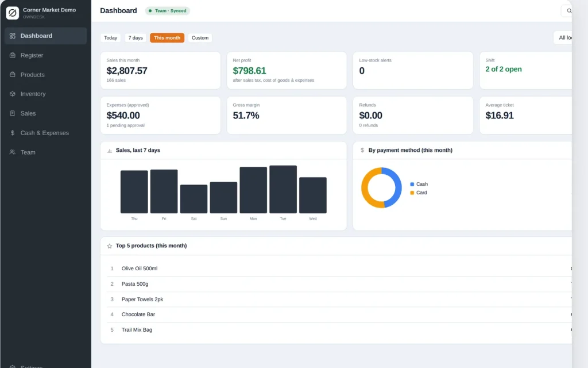This screenshot has width=588, height=368.
Task: Click the 166 sales count text
Action: [x=116, y=80]
